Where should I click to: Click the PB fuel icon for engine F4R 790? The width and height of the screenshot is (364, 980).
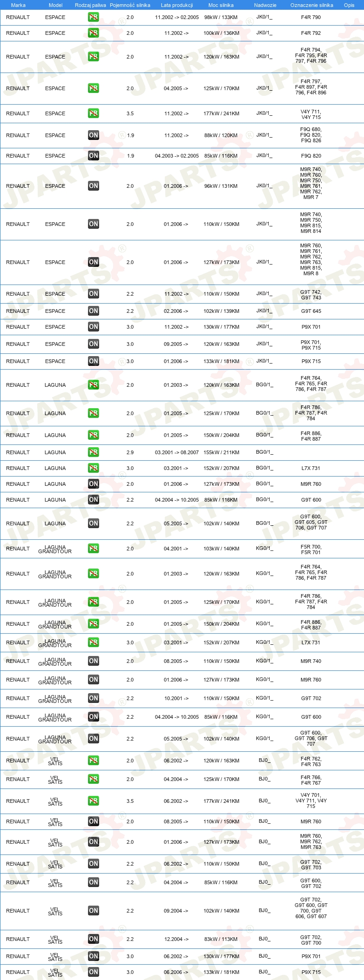94,17
